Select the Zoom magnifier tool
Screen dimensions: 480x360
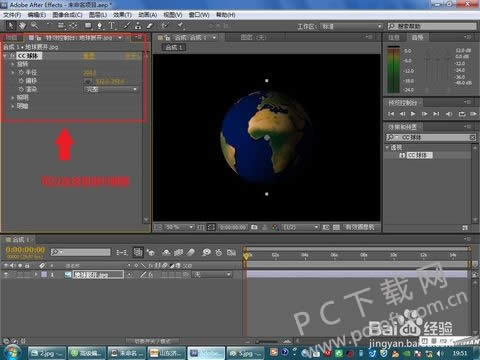[x=34, y=26]
